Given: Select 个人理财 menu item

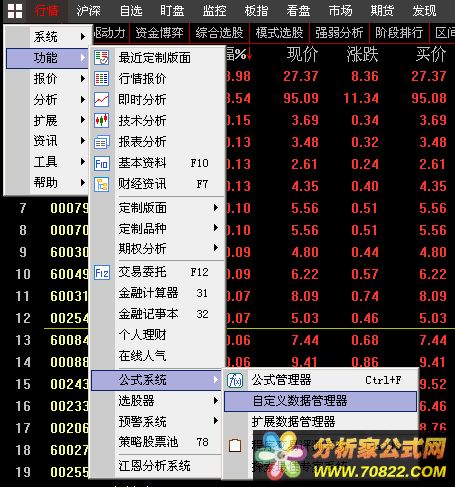Looking at the screenshot, I should (156, 335).
